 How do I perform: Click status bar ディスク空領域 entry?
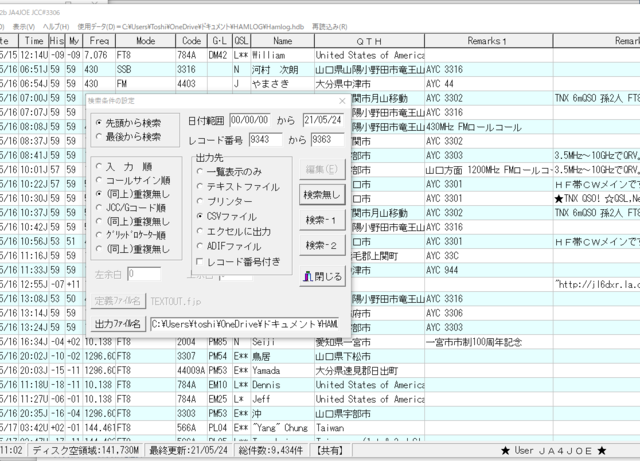click(86, 450)
